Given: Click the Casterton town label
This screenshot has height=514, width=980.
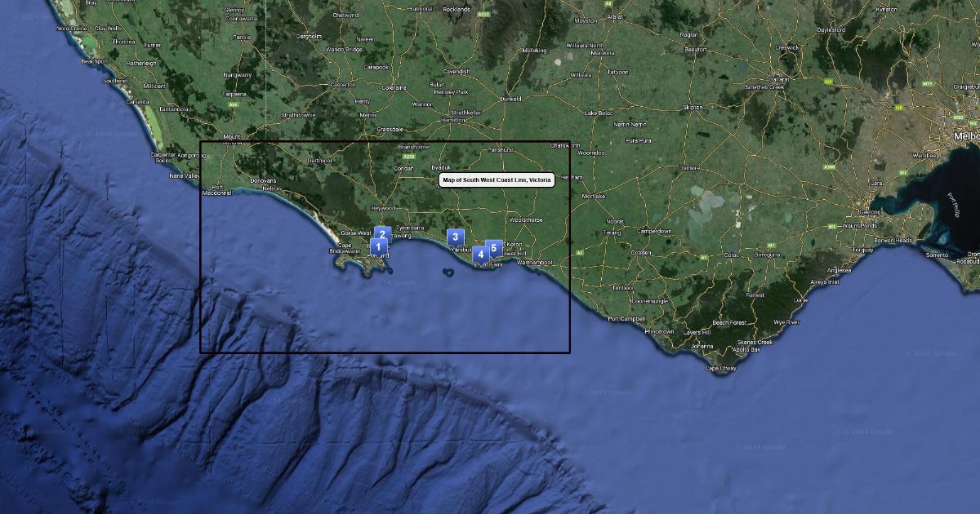Looking at the screenshot, I should 342,85.
